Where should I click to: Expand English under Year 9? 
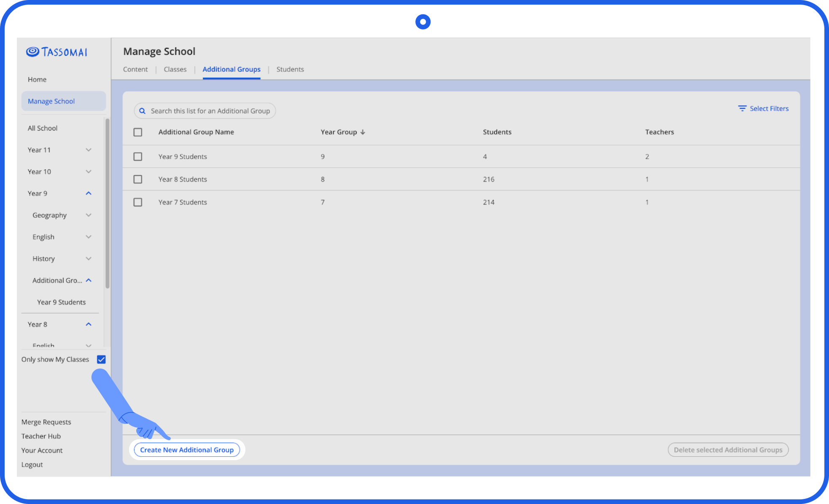[x=89, y=237]
